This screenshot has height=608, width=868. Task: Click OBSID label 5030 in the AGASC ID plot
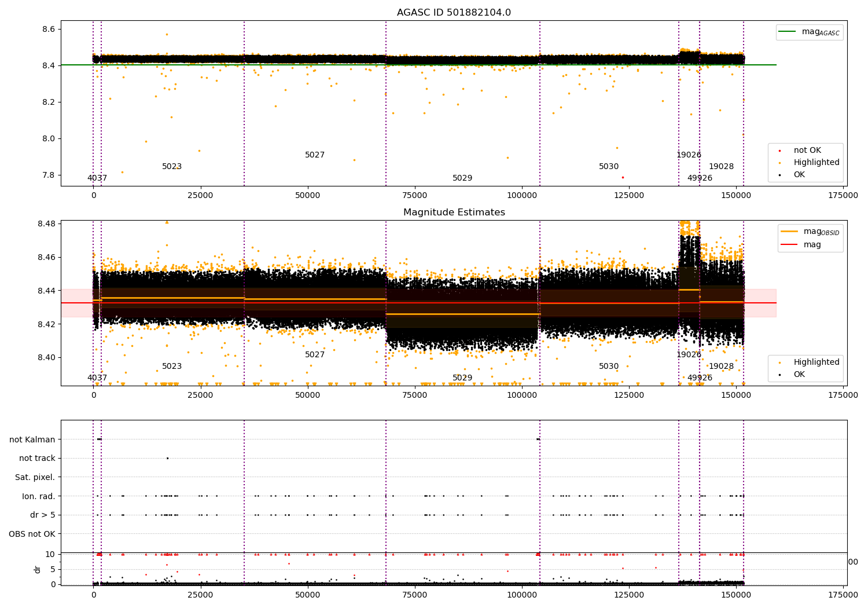tap(609, 167)
